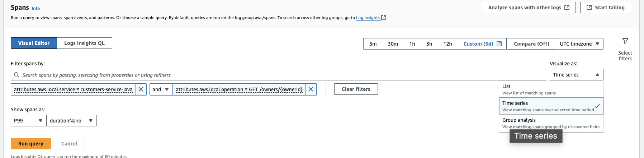Set the time range to 5m
The height and width of the screenshot is (158, 644).
tap(373, 44)
